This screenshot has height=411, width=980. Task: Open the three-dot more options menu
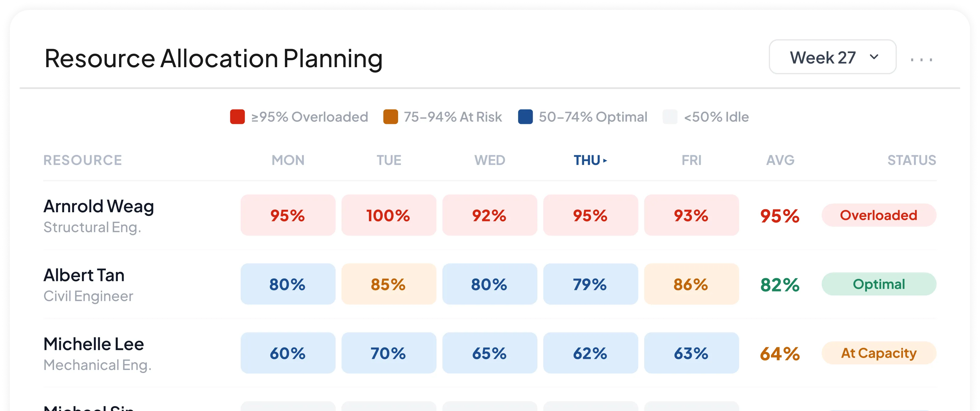[x=921, y=60]
